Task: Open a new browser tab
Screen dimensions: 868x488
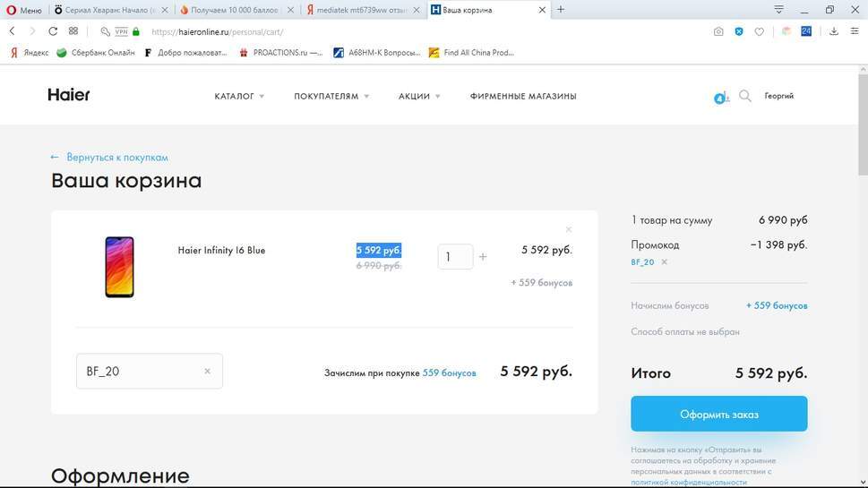Action: 561,10
